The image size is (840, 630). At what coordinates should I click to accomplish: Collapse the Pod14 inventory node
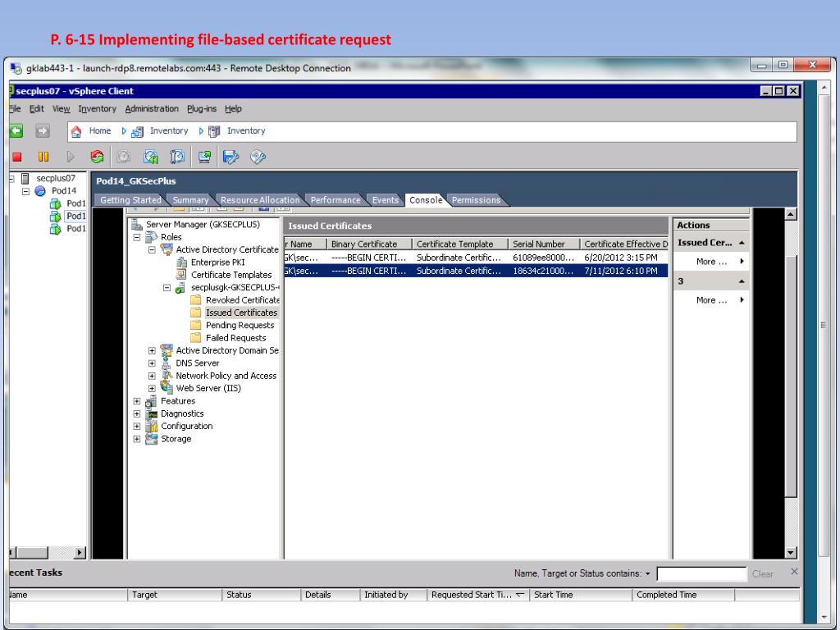pyautogui.click(x=25, y=191)
